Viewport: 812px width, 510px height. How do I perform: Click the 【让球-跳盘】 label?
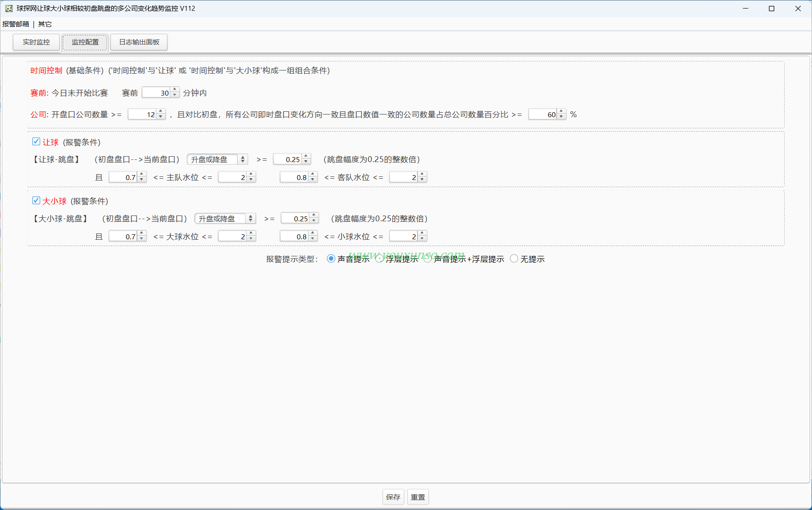tap(57, 159)
